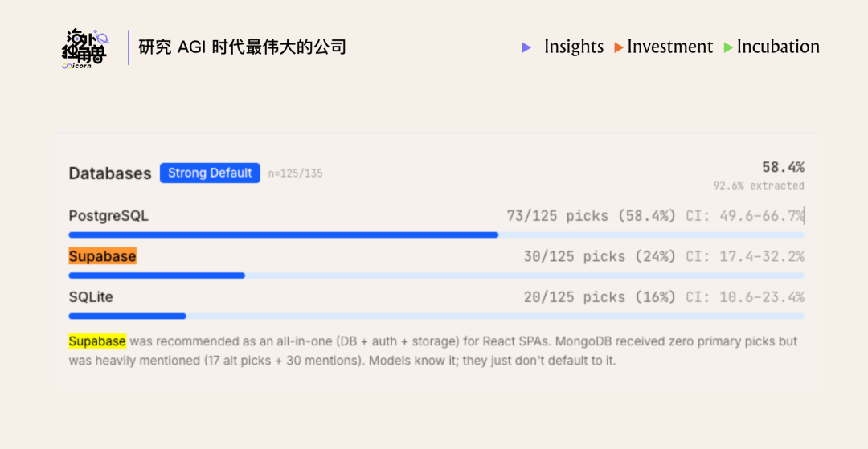The image size is (868, 449).
Task: Click the 58.4% headline value
Action: pyautogui.click(x=783, y=167)
